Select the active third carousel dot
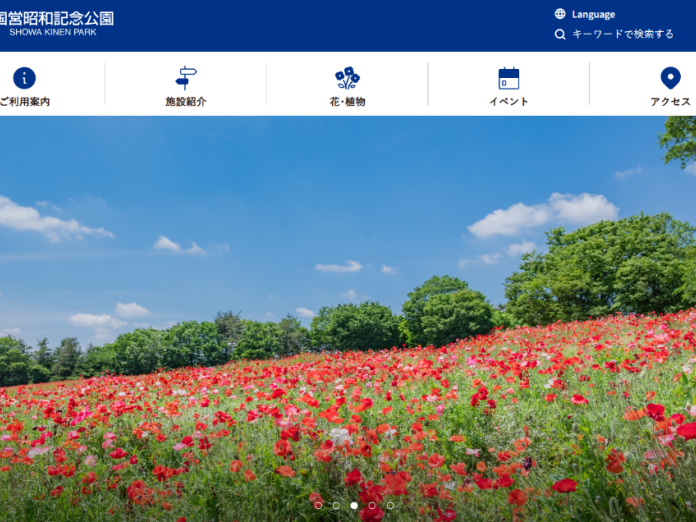The width and height of the screenshot is (696, 522). point(354,506)
